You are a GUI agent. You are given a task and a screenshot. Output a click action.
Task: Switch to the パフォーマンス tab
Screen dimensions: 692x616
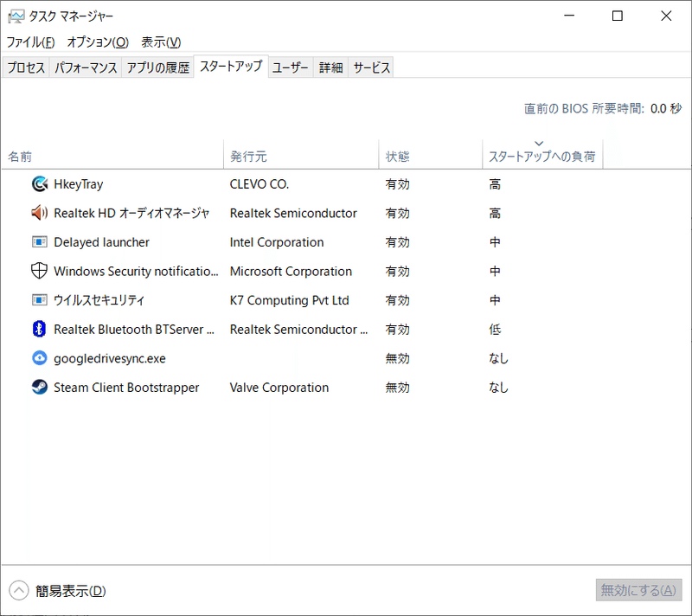point(86,67)
